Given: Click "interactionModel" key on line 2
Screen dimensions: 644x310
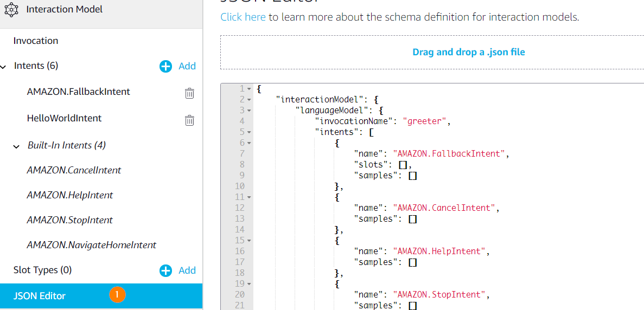Looking at the screenshot, I should click(x=320, y=99).
